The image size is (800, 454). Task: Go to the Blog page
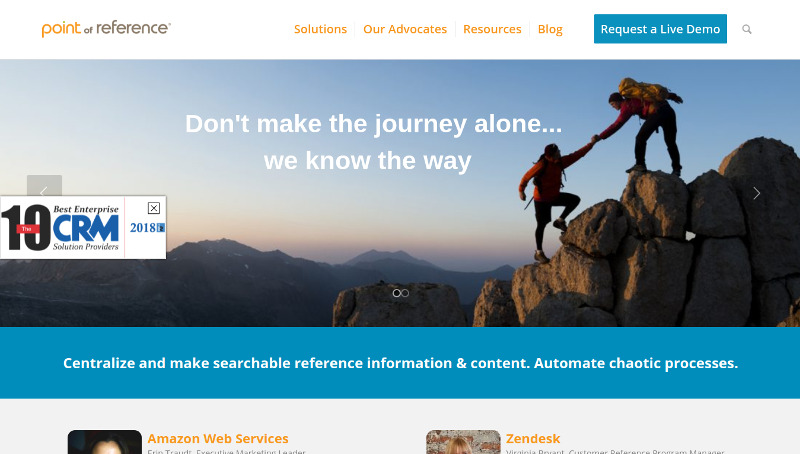pos(550,29)
